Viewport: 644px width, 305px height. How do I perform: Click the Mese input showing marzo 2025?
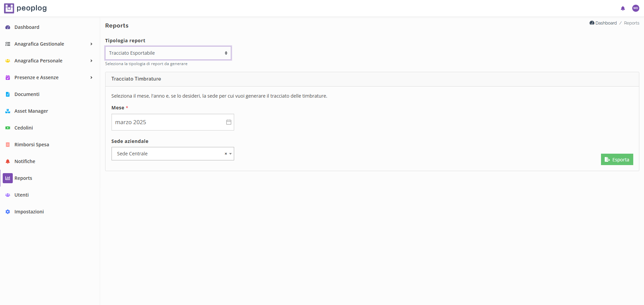168,122
